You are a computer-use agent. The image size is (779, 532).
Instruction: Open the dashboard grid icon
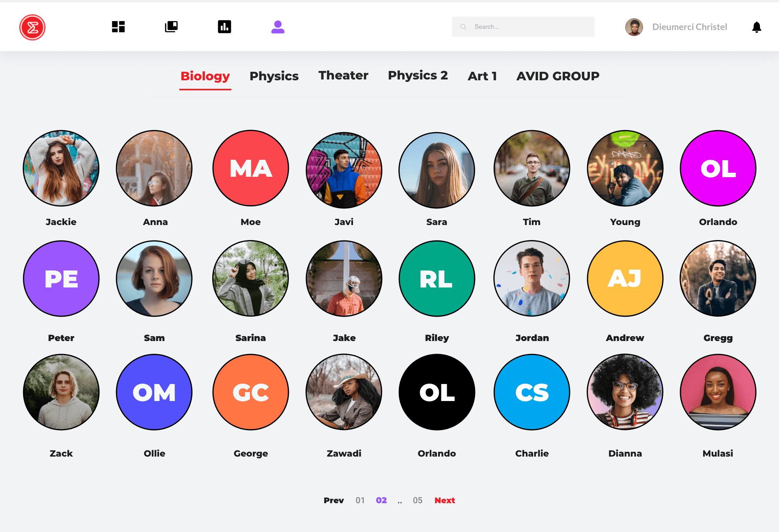(118, 27)
